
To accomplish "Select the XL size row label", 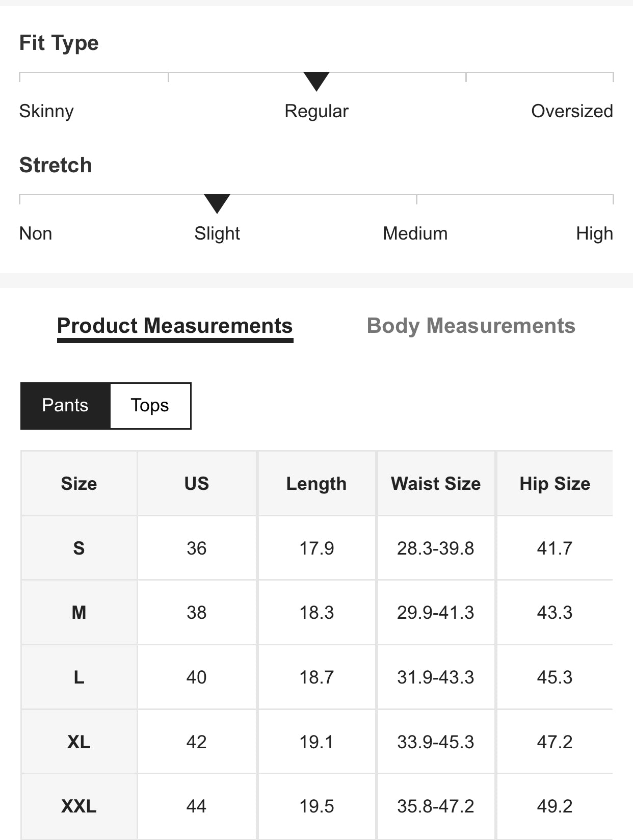I will click(79, 742).
